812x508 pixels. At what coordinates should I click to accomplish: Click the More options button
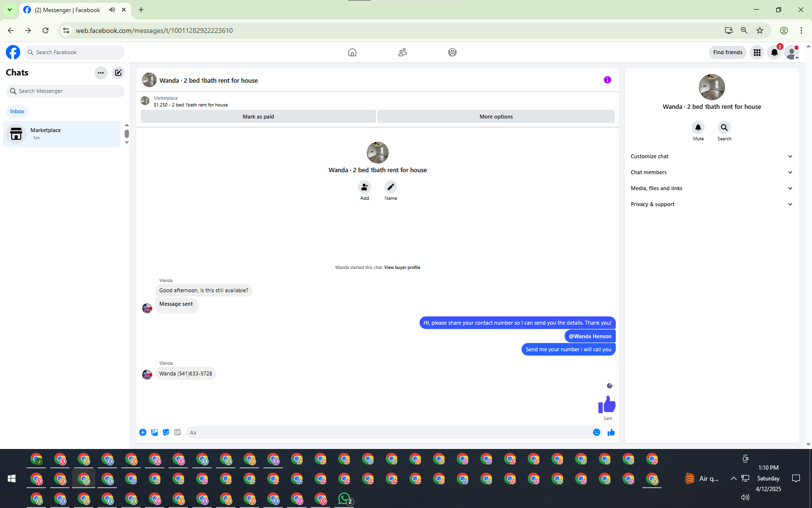tap(496, 117)
